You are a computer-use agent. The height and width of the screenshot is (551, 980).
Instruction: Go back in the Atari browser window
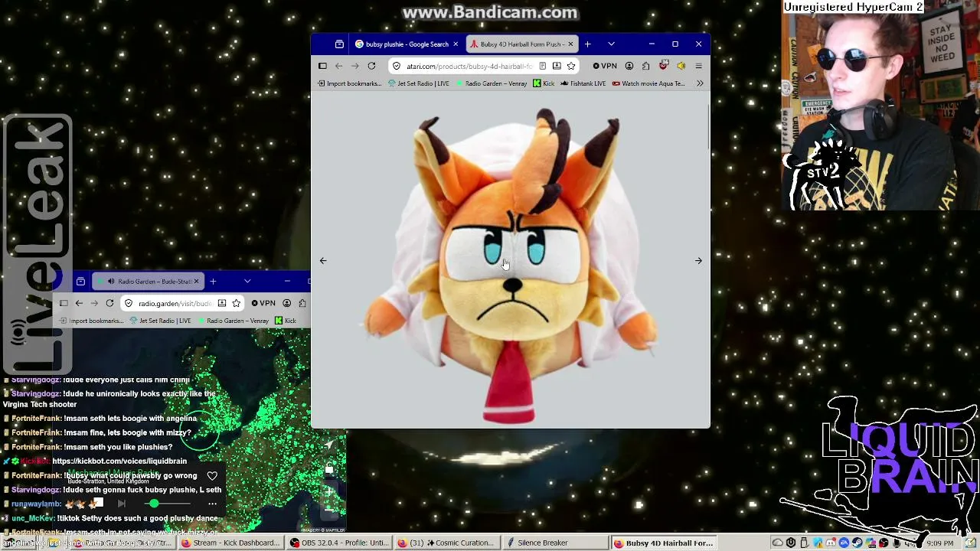[x=338, y=66]
